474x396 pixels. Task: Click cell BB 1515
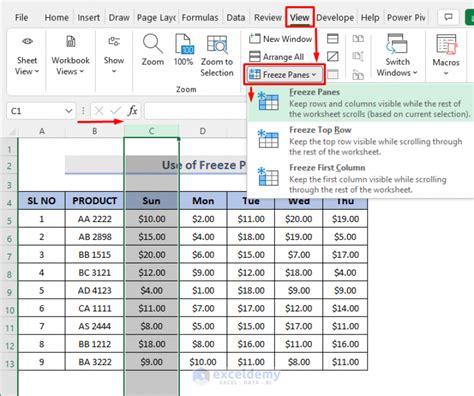coord(95,255)
